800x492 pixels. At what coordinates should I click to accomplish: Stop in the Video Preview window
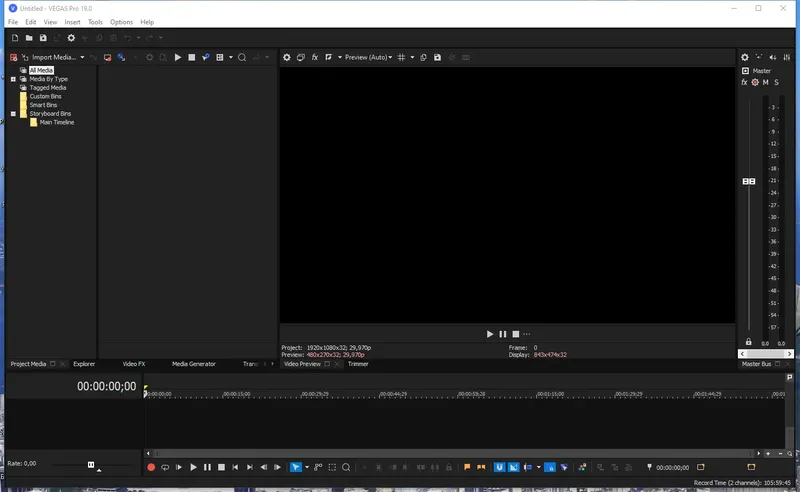tap(516, 334)
